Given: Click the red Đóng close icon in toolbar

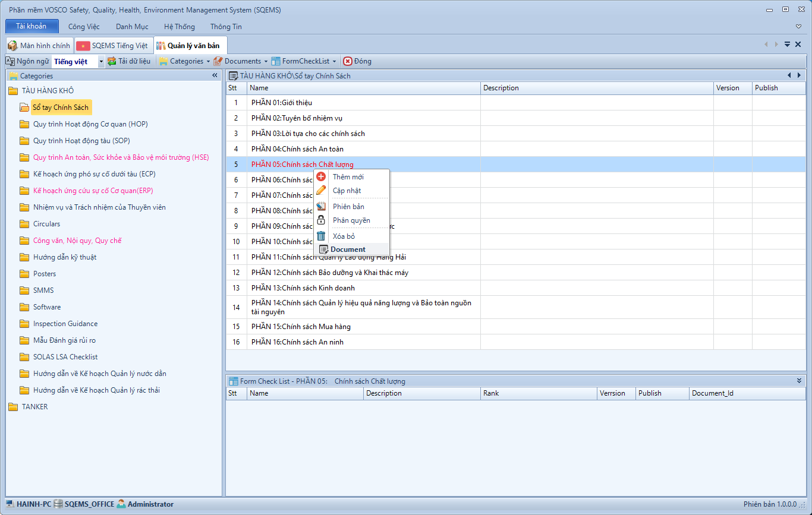Looking at the screenshot, I should coord(348,61).
